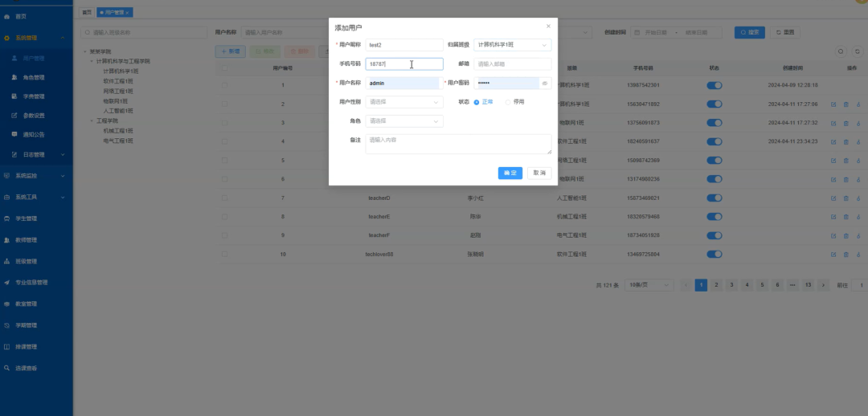Viewport: 868px width, 416px height.
Task: Select 软件工程1班 in the class tree
Action: click(x=118, y=81)
